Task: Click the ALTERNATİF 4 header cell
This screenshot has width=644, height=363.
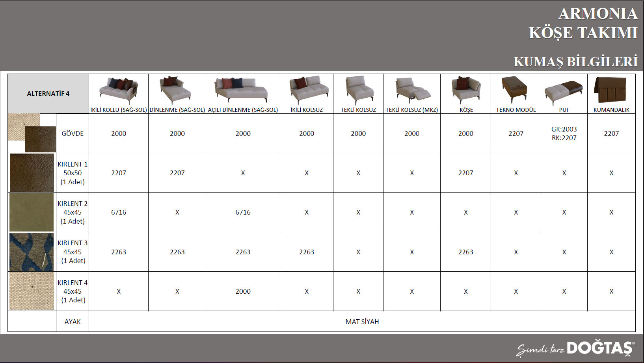Action: click(48, 94)
